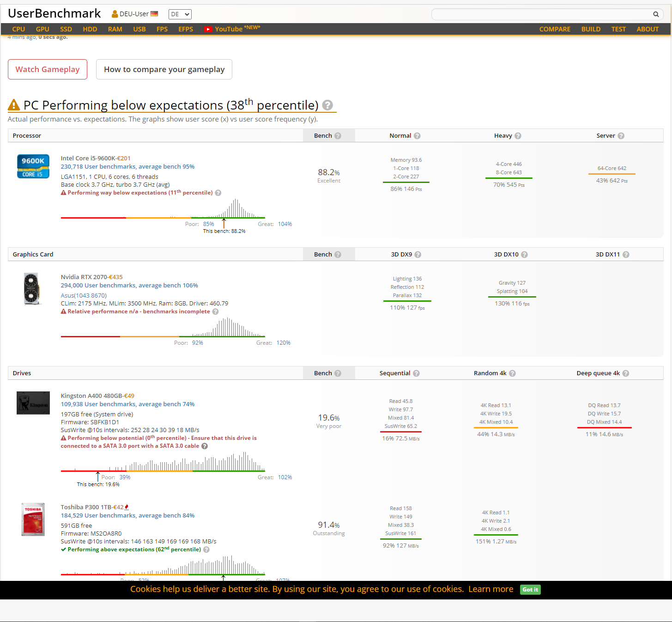Open the GPU section from the navigation
672x622 pixels.
click(42, 29)
